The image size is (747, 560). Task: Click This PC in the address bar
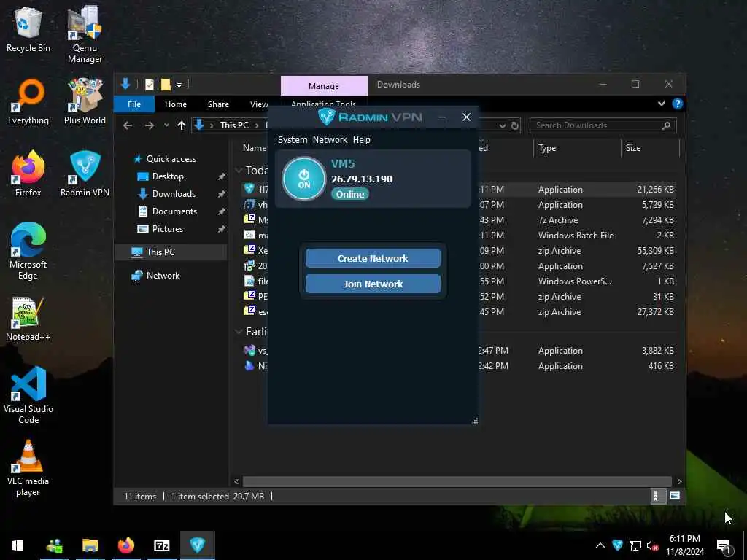(234, 125)
